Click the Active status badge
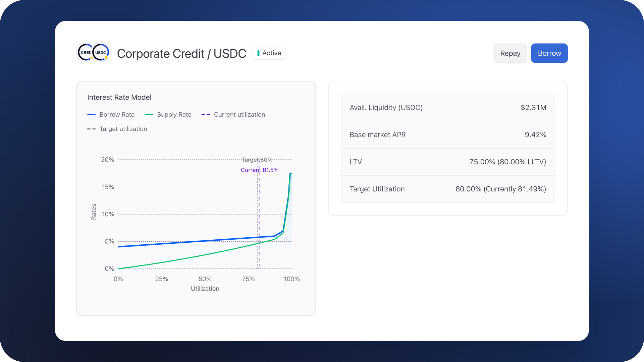This screenshot has width=644, height=362. pos(269,53)
